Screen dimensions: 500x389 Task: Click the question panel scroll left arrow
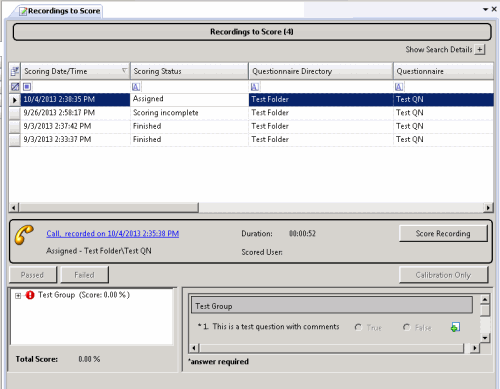pyautogui.click(x=194, y=348)
